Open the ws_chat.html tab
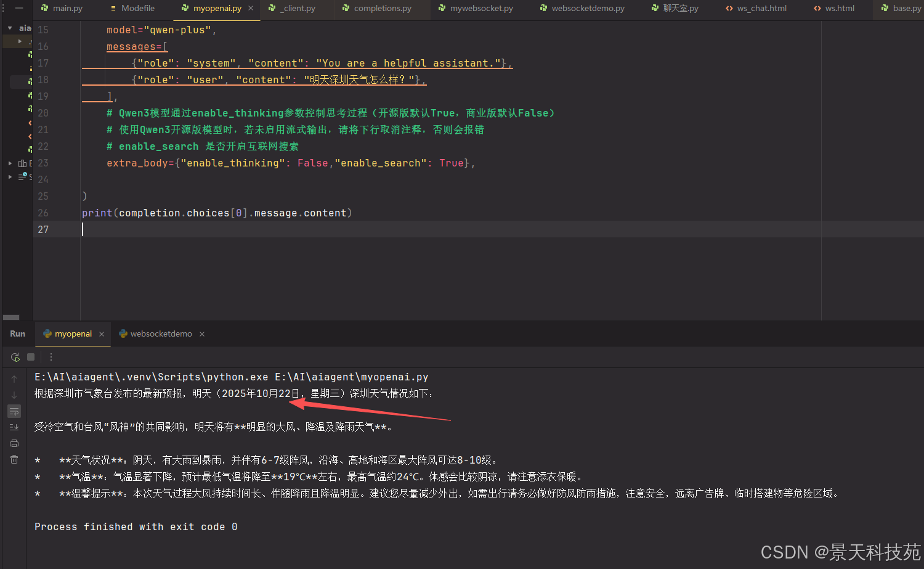The height and width of the screenshot is (569, 924). click(x=756, y=8)
